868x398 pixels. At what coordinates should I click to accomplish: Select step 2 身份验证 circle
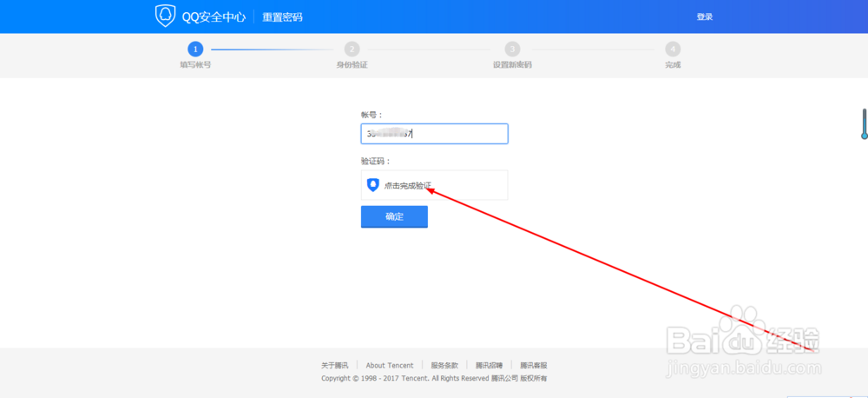point(352,50)
